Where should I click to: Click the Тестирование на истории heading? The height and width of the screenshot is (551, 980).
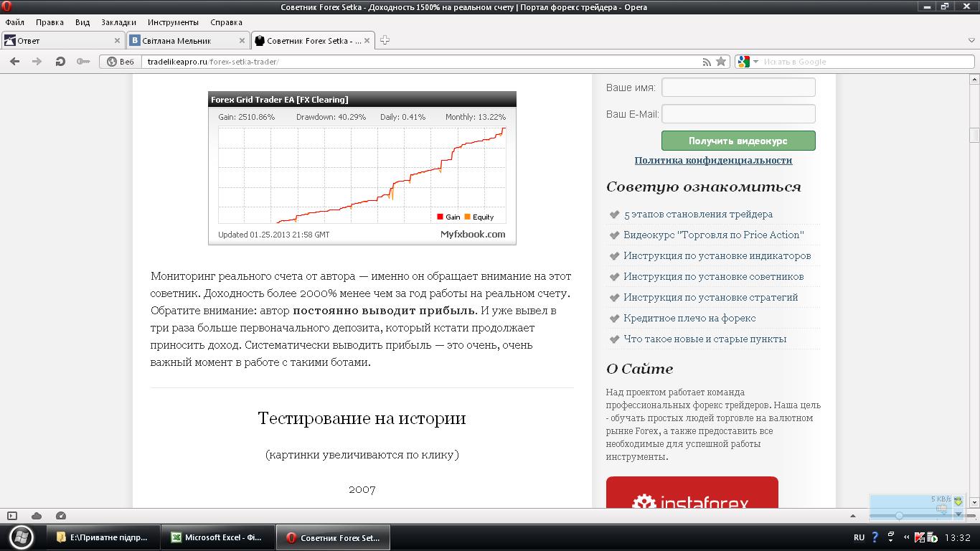[362, 418]
